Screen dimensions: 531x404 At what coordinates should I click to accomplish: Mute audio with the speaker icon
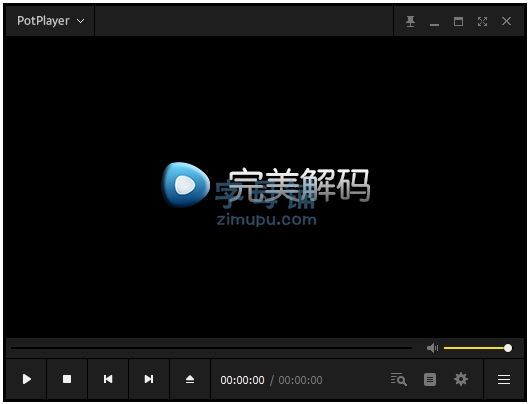pyautogui.click(x=432, y=348)
